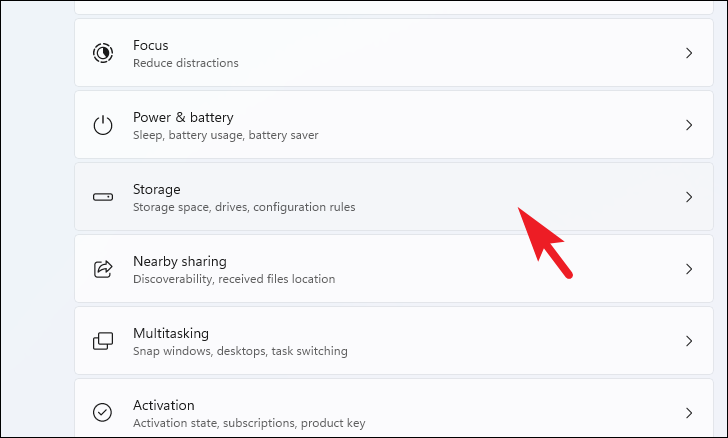Select the Activation settings title
728x438 pixels.
pos(163,405)
